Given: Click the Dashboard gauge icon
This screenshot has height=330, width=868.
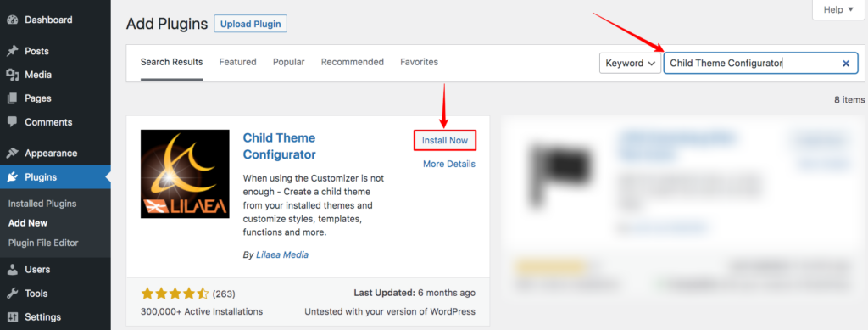Looking at the screenshot, I should pyautogui.click(x=12, y=20).
